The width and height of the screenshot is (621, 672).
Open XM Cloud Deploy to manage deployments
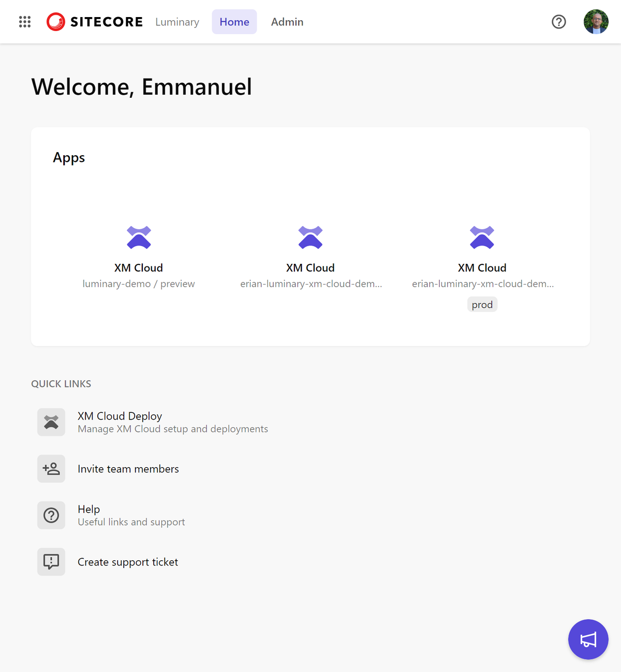click(x=120, y=415)
